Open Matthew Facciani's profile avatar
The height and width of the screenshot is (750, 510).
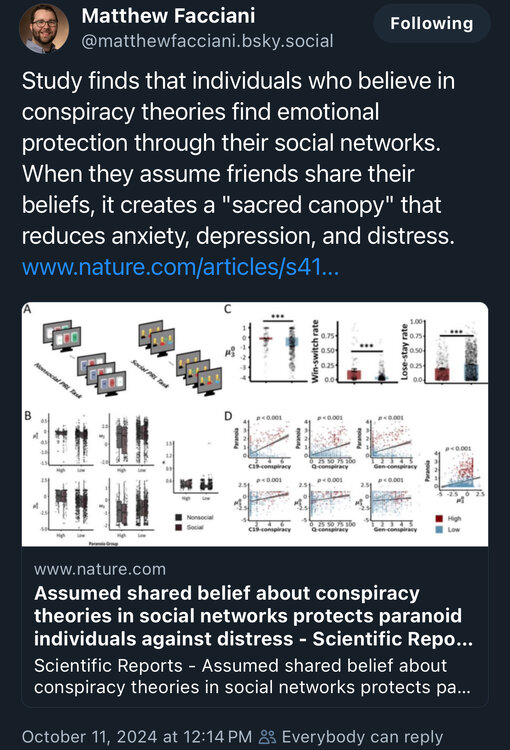click(44, 29)
